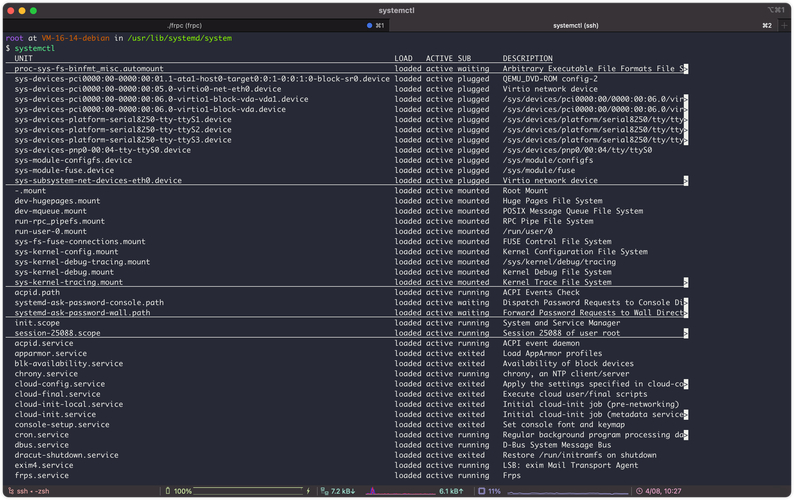Image resolution: width=794 pixels, height=500 pixels.
Task: Click the -.mount unit name
Action: [30, 191]
